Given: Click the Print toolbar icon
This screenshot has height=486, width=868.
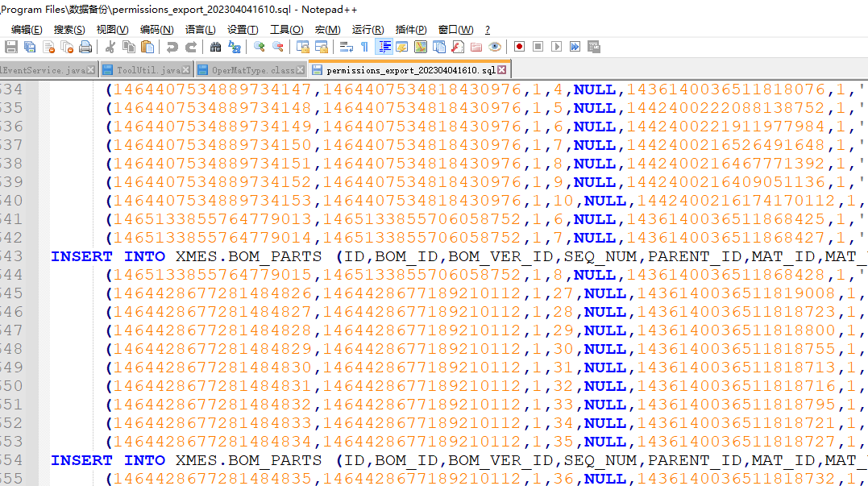Looking at the screenshot, I should pyautogui.click(x=85, y=47).
